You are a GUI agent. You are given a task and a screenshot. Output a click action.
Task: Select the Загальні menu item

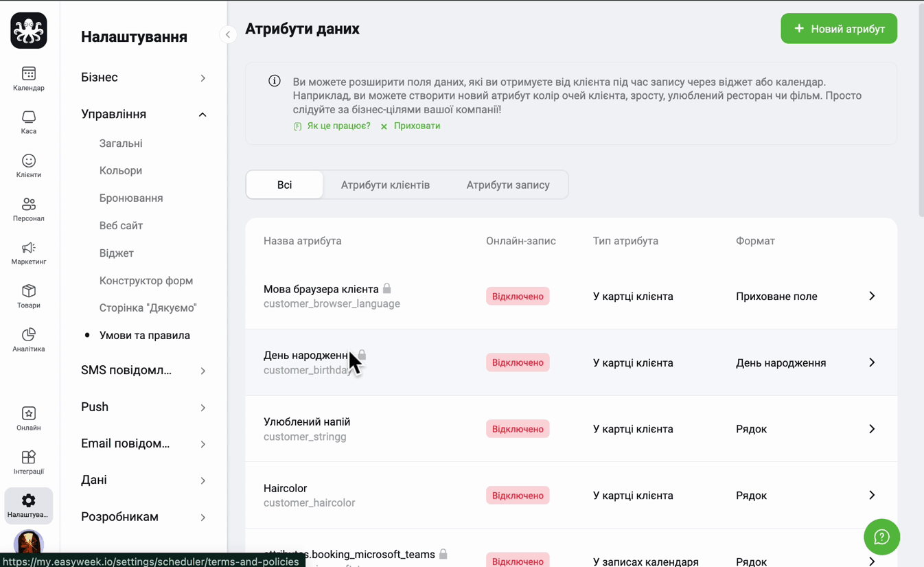click(121, 143)
